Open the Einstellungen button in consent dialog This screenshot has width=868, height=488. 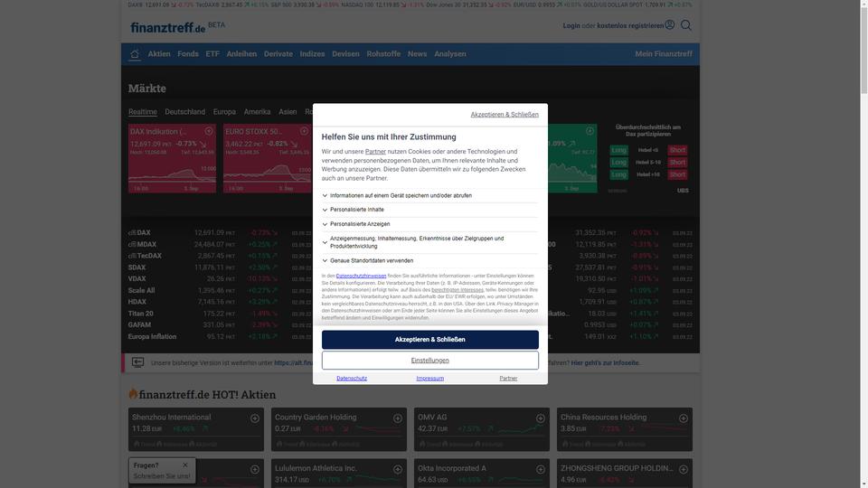click(429, 361)
